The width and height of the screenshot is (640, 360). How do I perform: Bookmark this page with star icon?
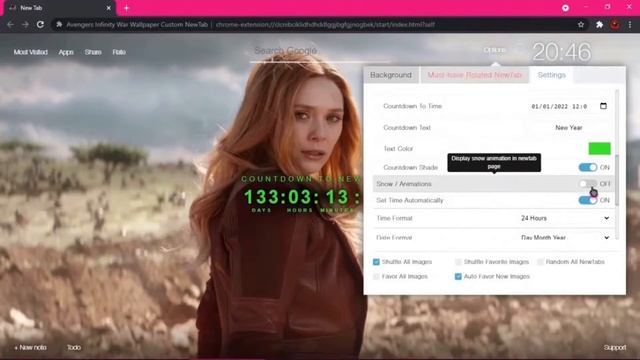coord(581,24)
